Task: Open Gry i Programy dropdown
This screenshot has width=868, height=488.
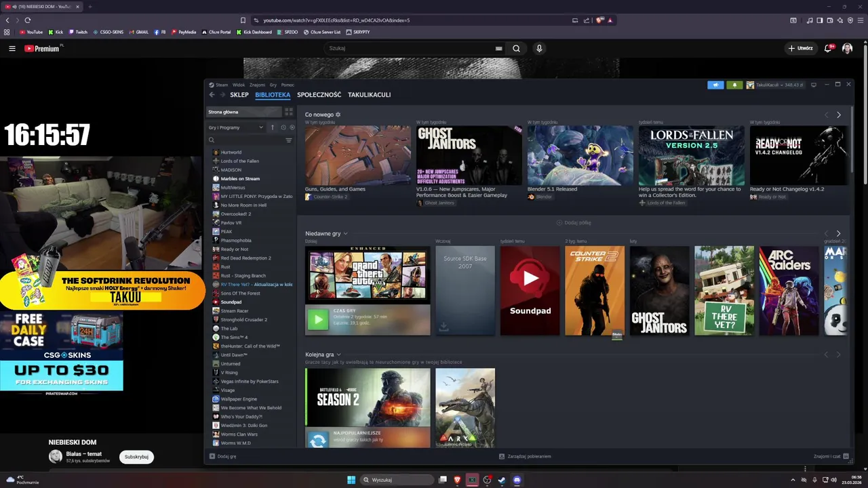Action: [x=236, y=127]
